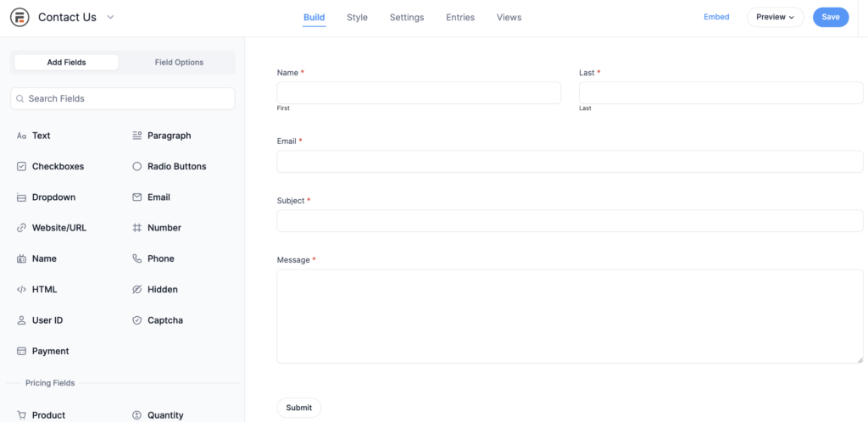Add a Quantity field via its icon
Image resolution: width=868 pixels, height=422 pixels.
(137, 415)
